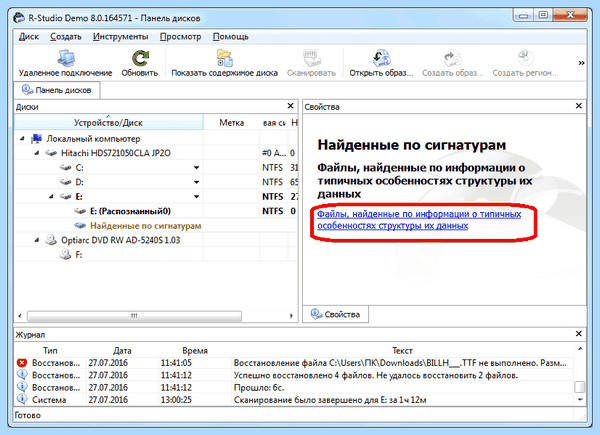
Task: Select the Панель дисков tab
Action: point(57,90)
